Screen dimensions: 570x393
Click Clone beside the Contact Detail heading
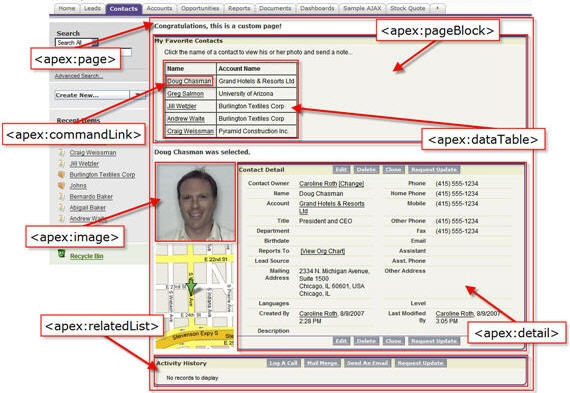(393, 170)
